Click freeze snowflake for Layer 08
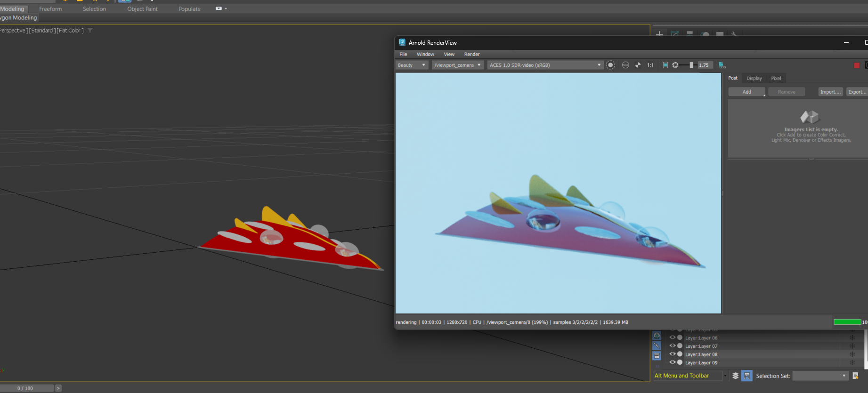 click(852, 354)
